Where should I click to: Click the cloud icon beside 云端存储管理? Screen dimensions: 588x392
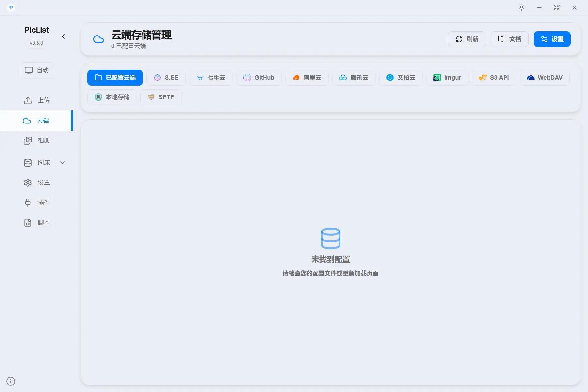pos(98,39)
